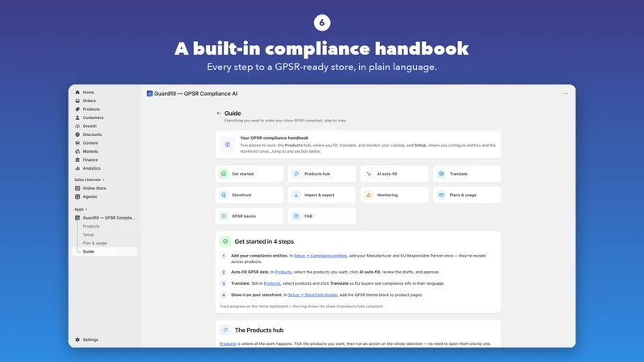This screenshot has width=644, height=362.
Task: Click 'The Products hub' heading
Action: point(259,331)
